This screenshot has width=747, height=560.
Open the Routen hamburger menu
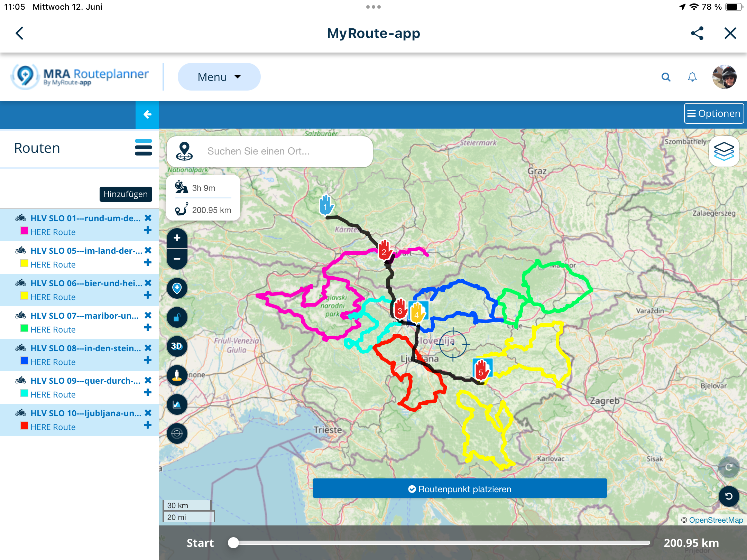pos(143,148)
